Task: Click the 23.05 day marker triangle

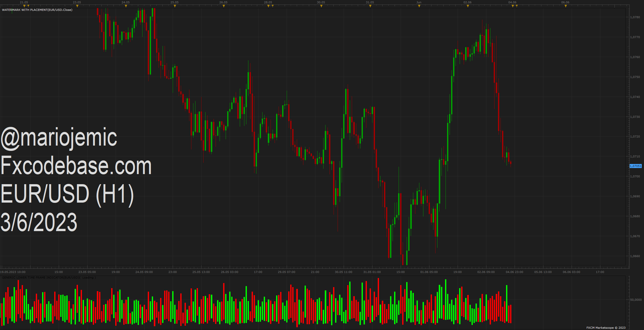Action: click(77, 6)
